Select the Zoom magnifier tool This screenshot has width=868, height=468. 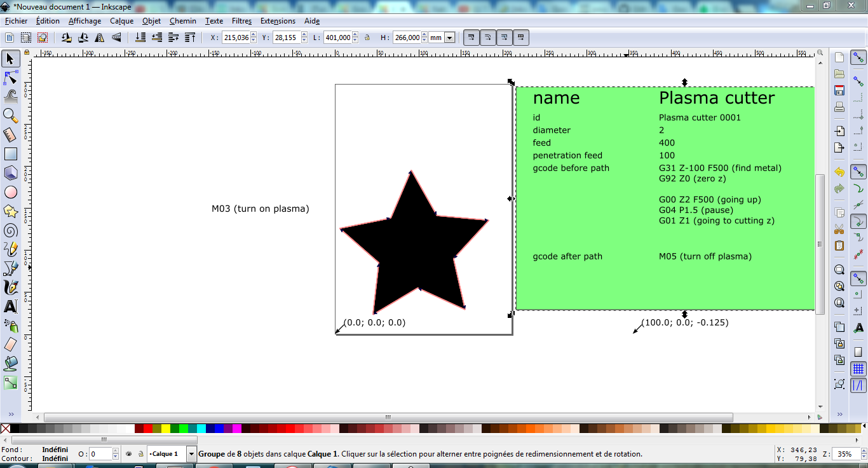click(x=10, y=116)
